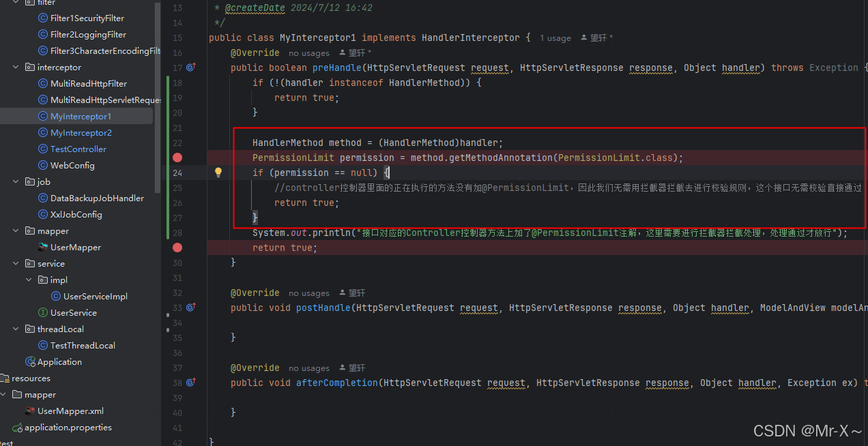Collapse the job package folder
Screen dimensions: 868x446
pos(16,182)
